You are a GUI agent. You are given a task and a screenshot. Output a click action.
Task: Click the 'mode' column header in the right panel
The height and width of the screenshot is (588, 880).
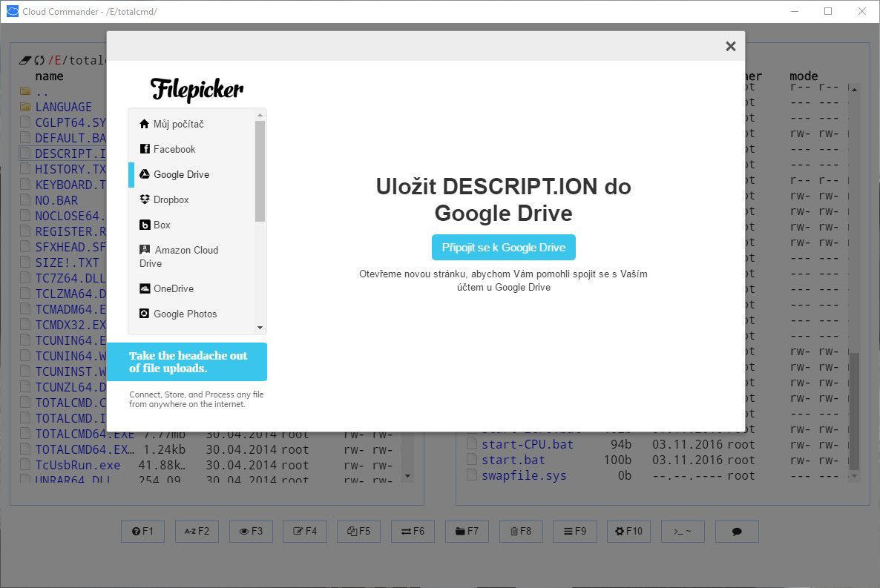(804, 76)
